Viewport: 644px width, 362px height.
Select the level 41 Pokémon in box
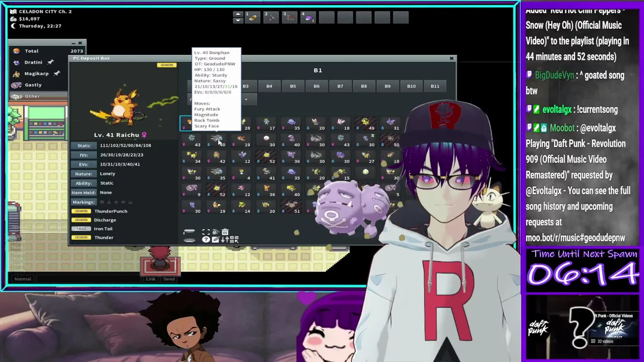[267, 174]
